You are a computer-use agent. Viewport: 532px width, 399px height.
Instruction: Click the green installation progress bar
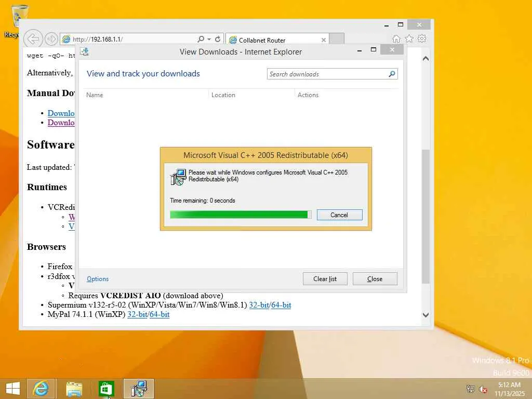(x=241, y=215)
